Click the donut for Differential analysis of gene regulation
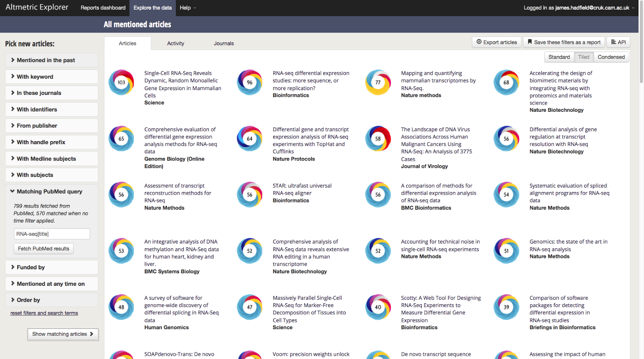The width and height of the screenshot is (644, 359). pyautogui.click(x=506, y=138)
